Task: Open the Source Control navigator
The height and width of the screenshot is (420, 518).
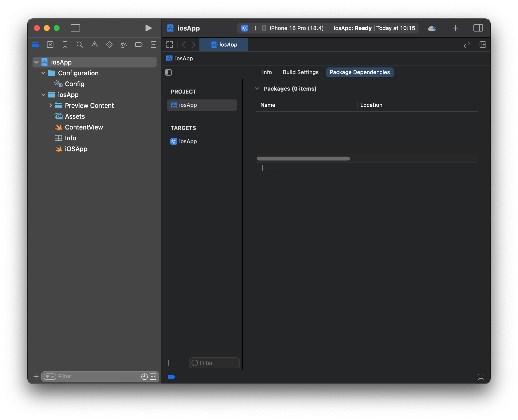Action: [50, 45]
